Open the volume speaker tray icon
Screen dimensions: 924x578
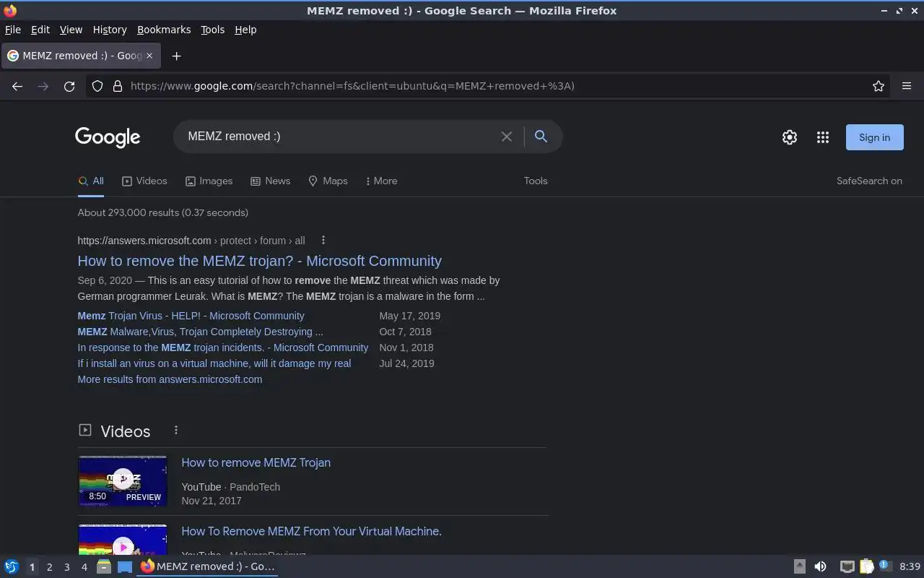[820, 566]
